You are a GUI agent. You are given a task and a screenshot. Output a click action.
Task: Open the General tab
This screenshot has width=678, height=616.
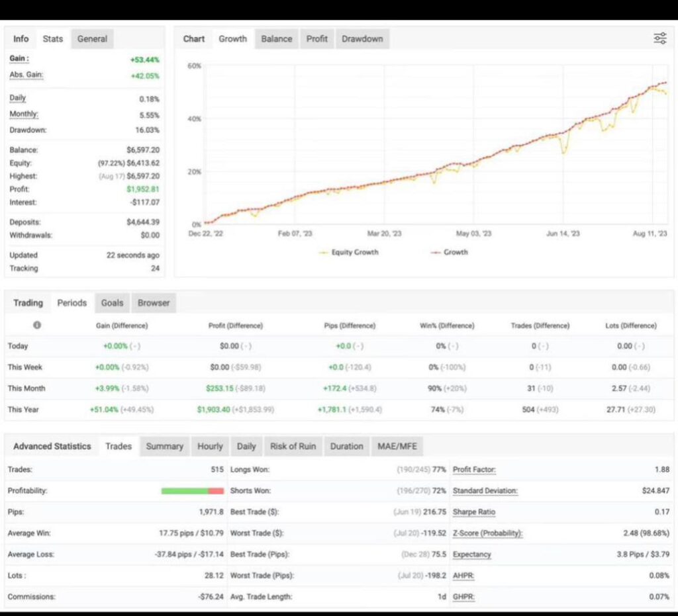click(x=92, y=38)
